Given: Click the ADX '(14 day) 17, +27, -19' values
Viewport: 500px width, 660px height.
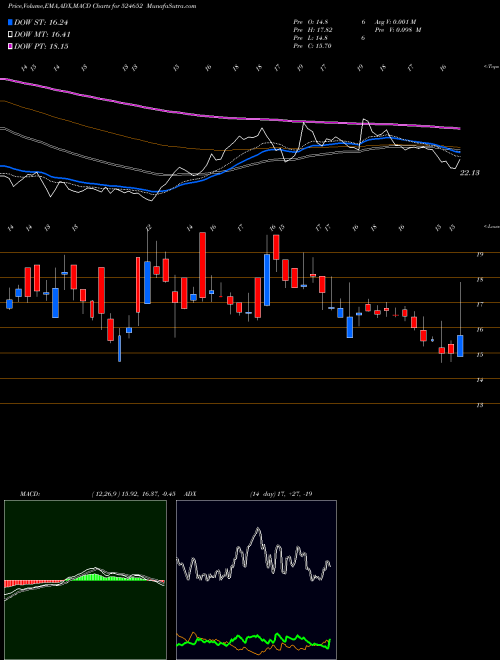Looking at the screenshot, I should click(x=281, y=494).
